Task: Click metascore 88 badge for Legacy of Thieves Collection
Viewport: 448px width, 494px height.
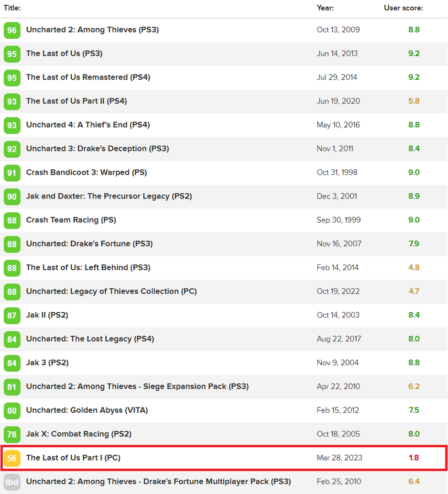Action: [12, 292]
